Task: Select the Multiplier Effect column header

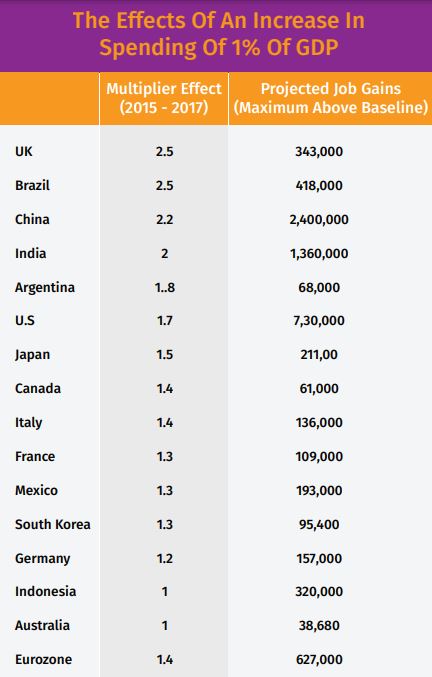Action: tap(164, 98)
